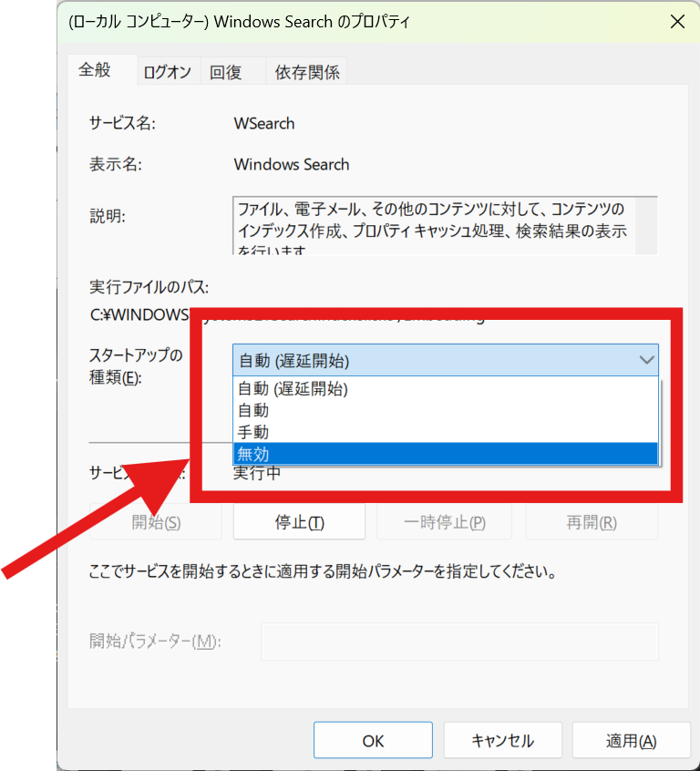Click the 開始パラメーター(M) label
The image size is (700, 771).
click(x=156, y=642)
